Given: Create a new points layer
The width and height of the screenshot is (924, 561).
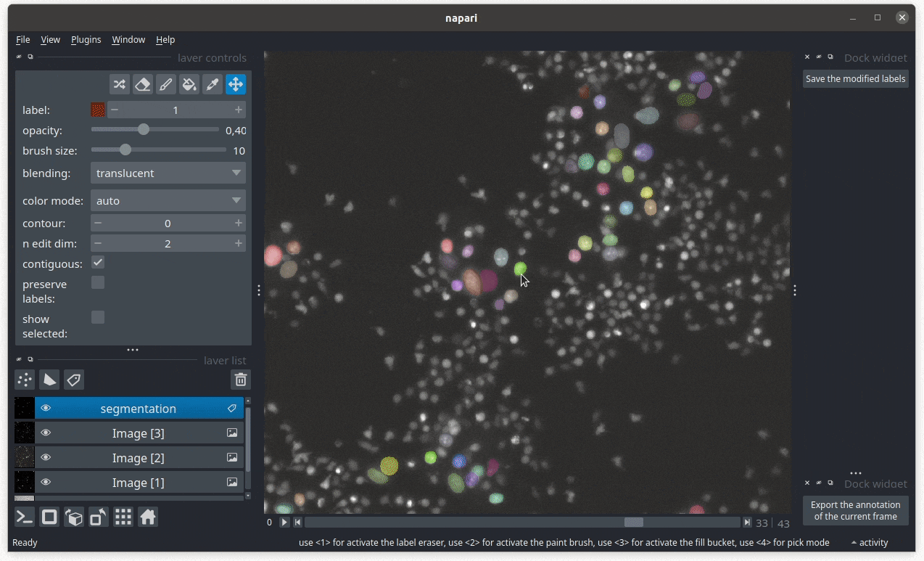Looking at the screenshot, I should tap(25, 380).
